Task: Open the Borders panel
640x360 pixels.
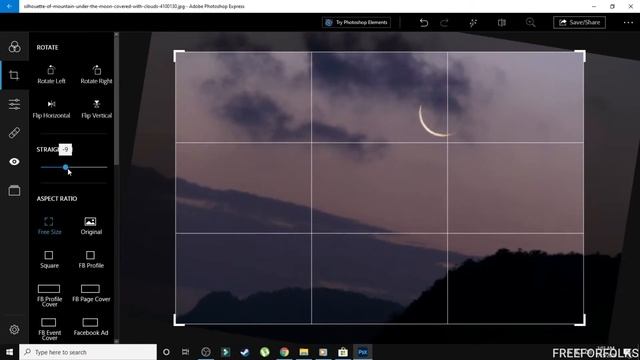Action: (14, 191)
